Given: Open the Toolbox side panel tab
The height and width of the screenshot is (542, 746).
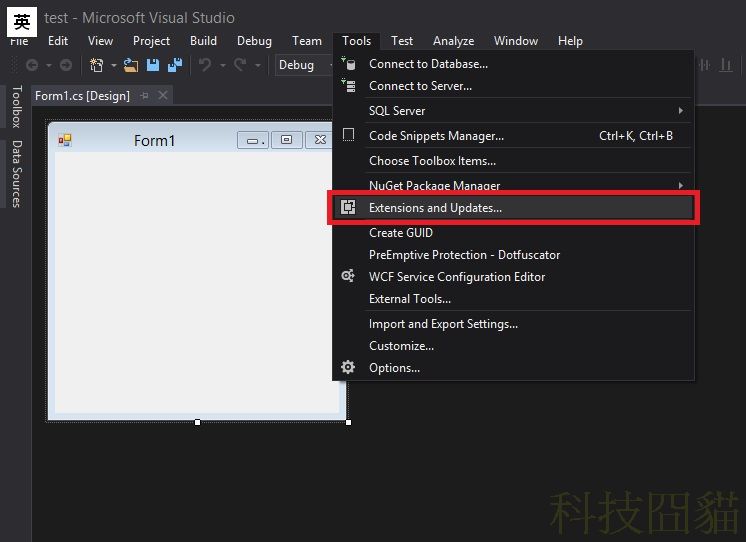Looking at the screenshot, I should (17, 107).
